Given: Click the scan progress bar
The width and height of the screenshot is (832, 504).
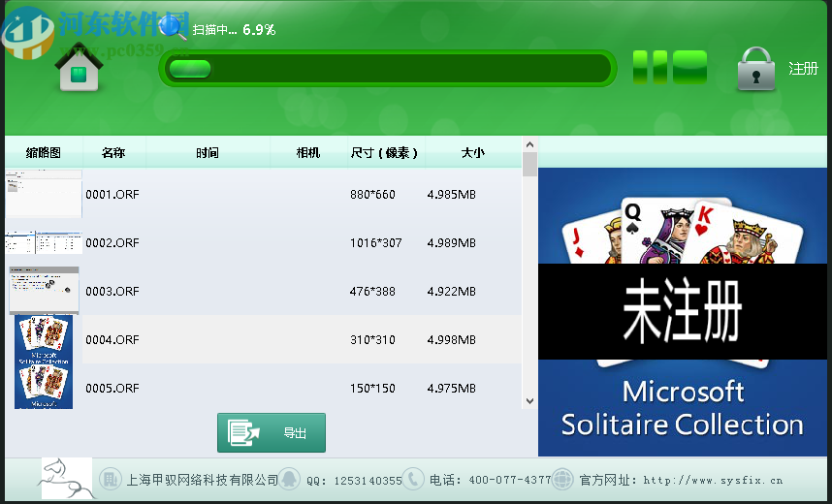Looking at the screenshot, I should (x=388, y=69).
